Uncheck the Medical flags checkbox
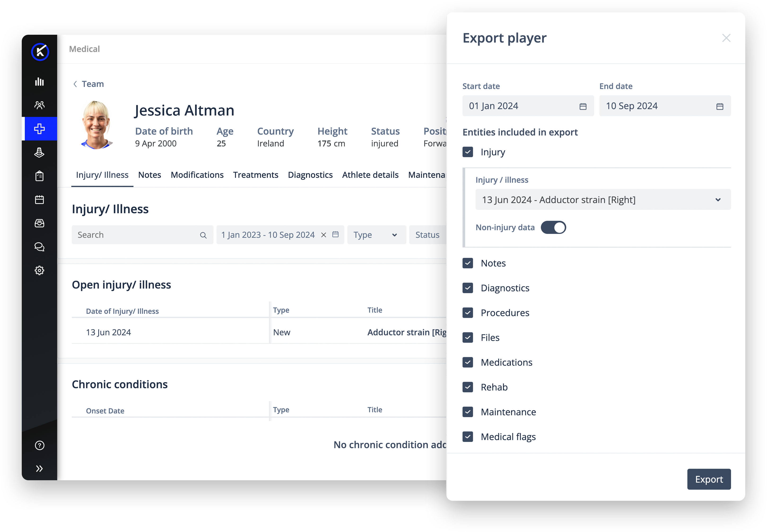This screenshot has height=532, width=767. click(x=467, y=437)
